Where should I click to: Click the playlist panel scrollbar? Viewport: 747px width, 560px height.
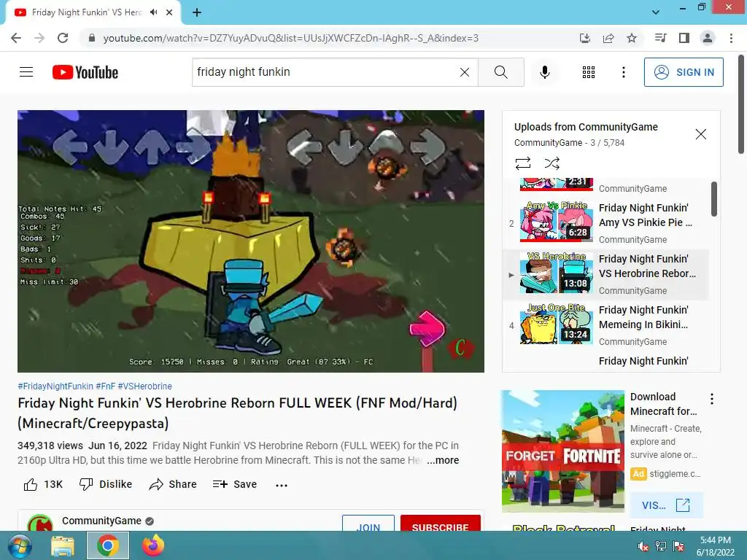coord(713,199)
